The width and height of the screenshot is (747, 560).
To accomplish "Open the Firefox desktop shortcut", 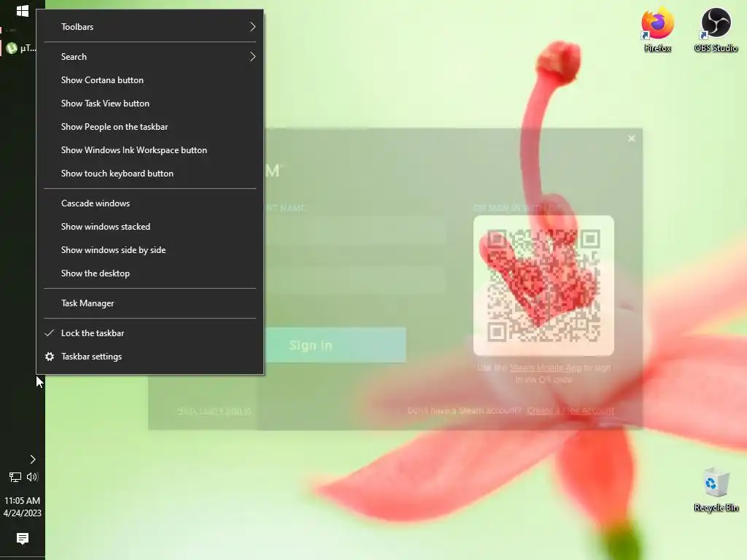I will (x=657, y=29).
